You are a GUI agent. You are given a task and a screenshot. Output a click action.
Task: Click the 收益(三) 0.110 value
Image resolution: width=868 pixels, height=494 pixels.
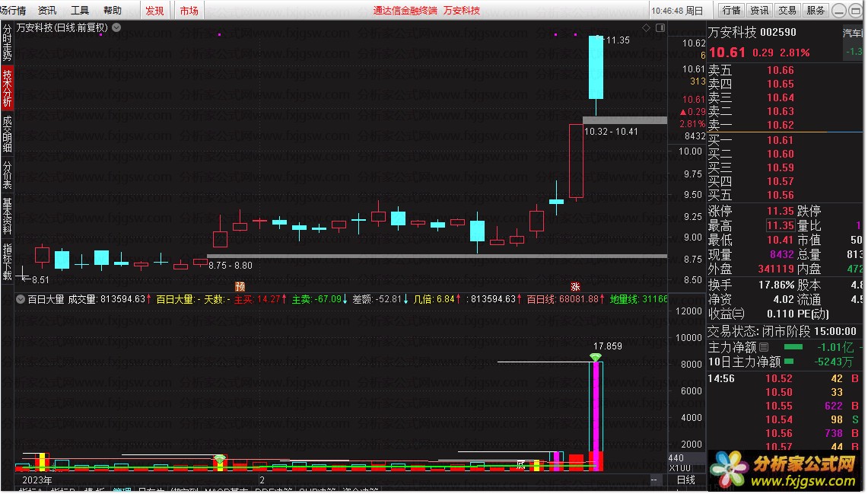[x=780, y=314]
